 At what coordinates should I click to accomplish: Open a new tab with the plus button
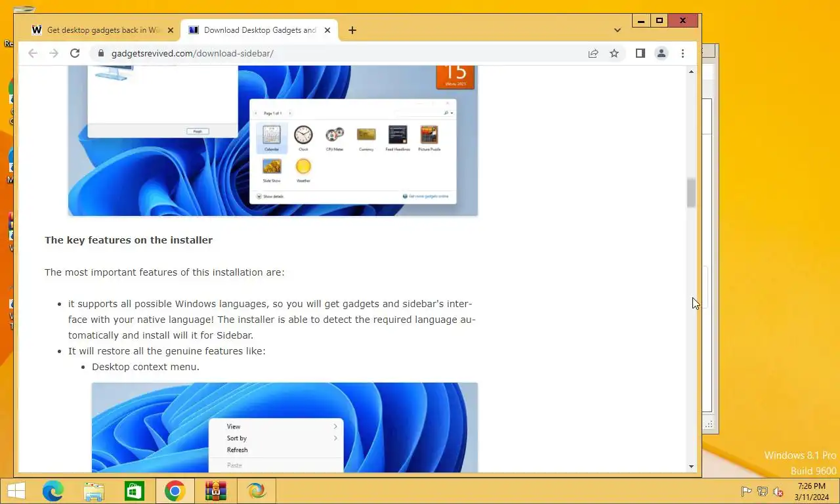pos(352,30)
